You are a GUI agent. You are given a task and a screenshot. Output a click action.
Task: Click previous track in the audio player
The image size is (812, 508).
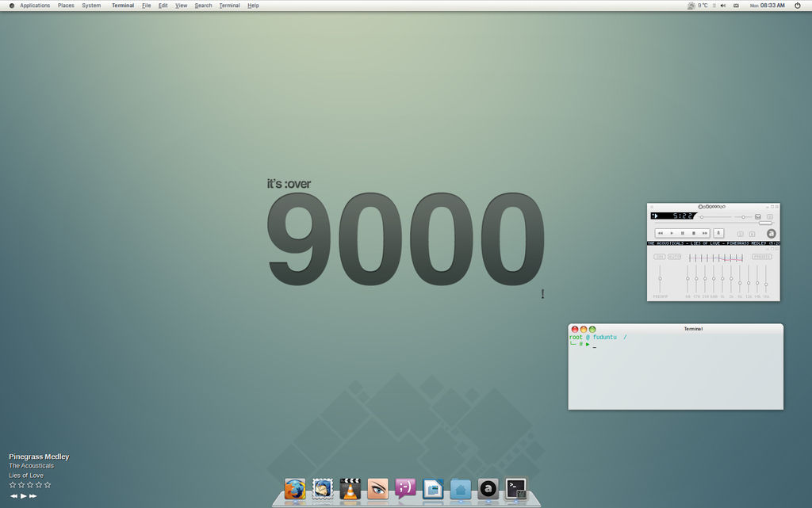[661, 233]
